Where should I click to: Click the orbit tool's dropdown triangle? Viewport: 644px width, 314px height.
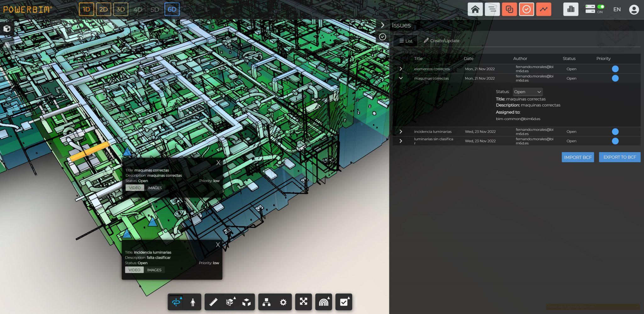[x=181, y=297]
